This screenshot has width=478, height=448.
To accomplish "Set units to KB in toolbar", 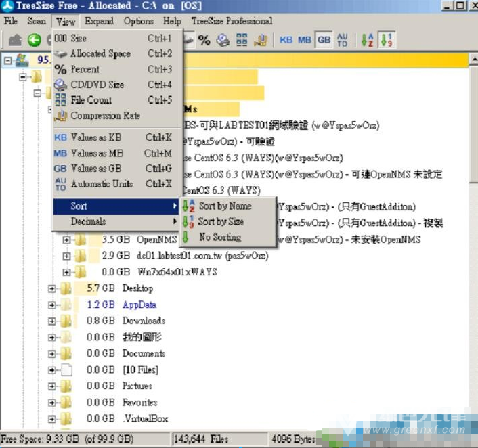I will 286,40.
